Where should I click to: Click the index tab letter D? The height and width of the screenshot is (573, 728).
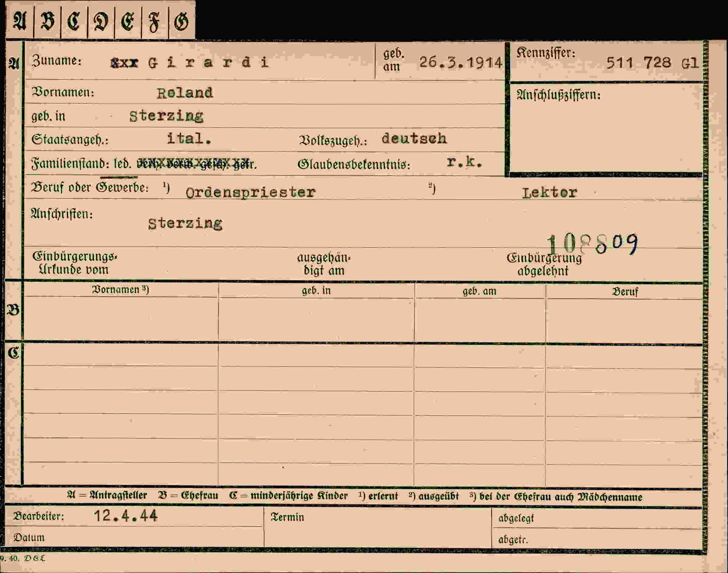point(101,23)
